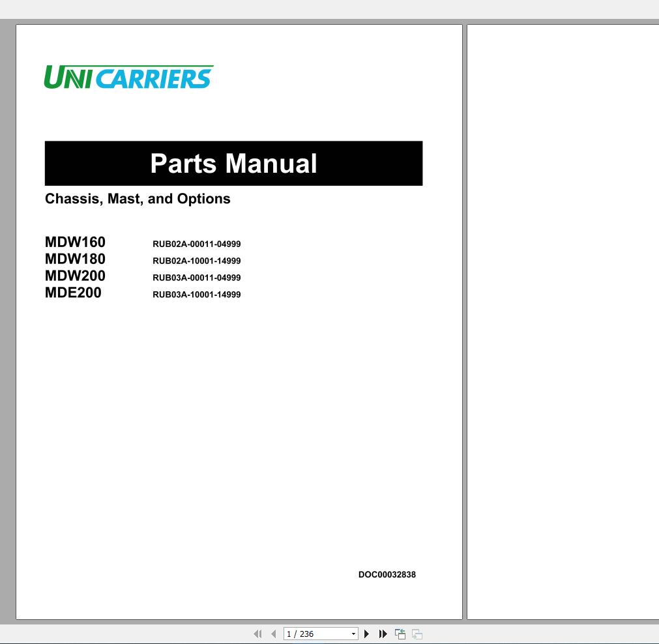
Task: Click serial range RUB03A-10001-14999
Action: coord(197,294)
